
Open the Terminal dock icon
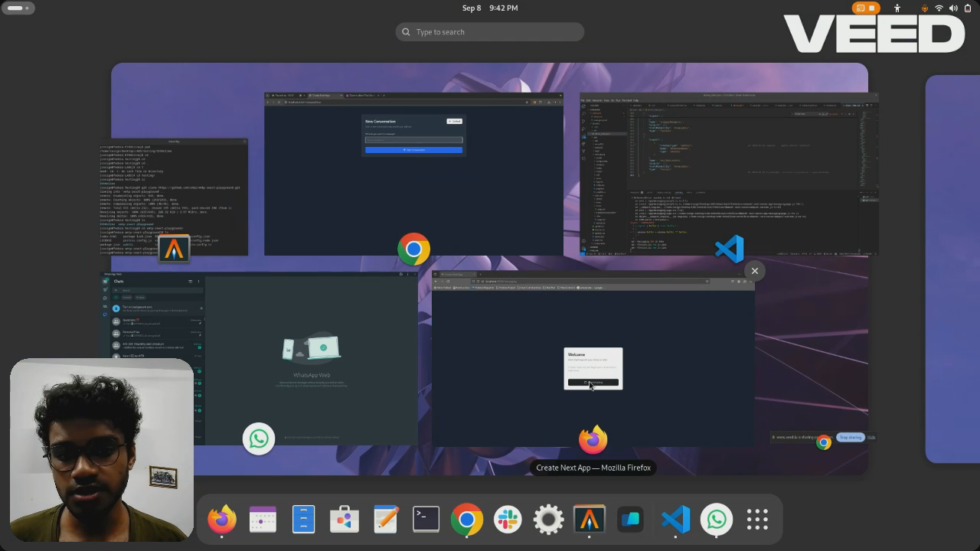pyautogui.click(x=426, y=520)
